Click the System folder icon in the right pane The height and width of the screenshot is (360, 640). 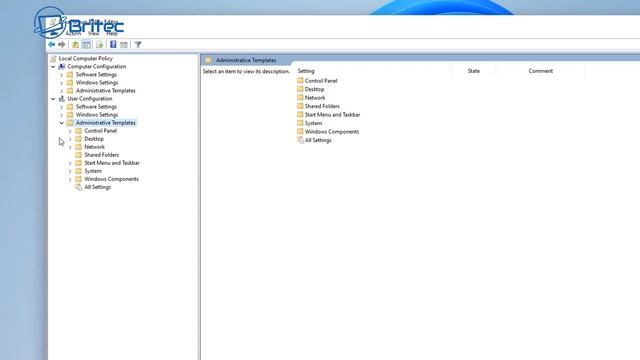pyautogui.click(x=300, y=123)
